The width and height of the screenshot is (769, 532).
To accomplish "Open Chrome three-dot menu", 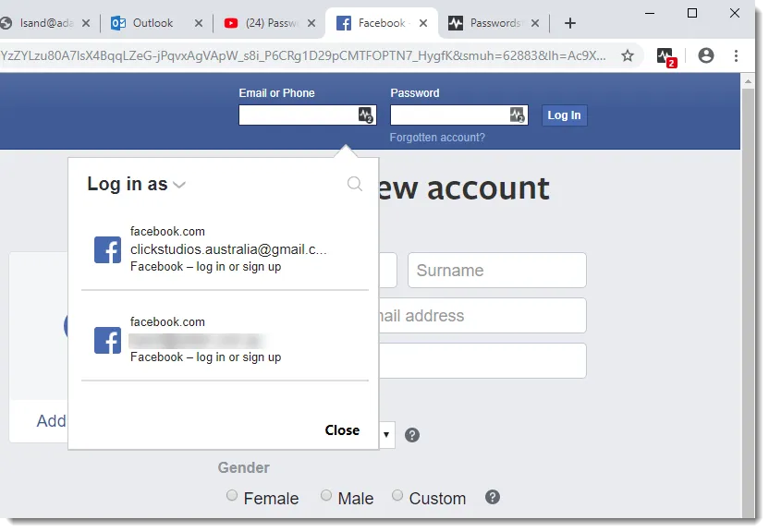I will (x=736, y=55).
